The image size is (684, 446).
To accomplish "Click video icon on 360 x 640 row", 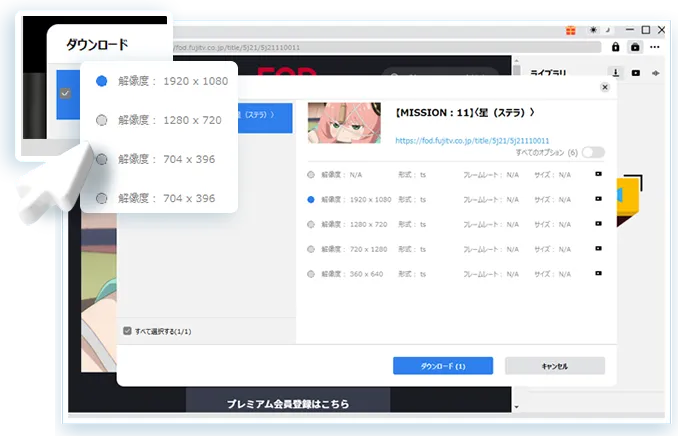I will [598, 274].
